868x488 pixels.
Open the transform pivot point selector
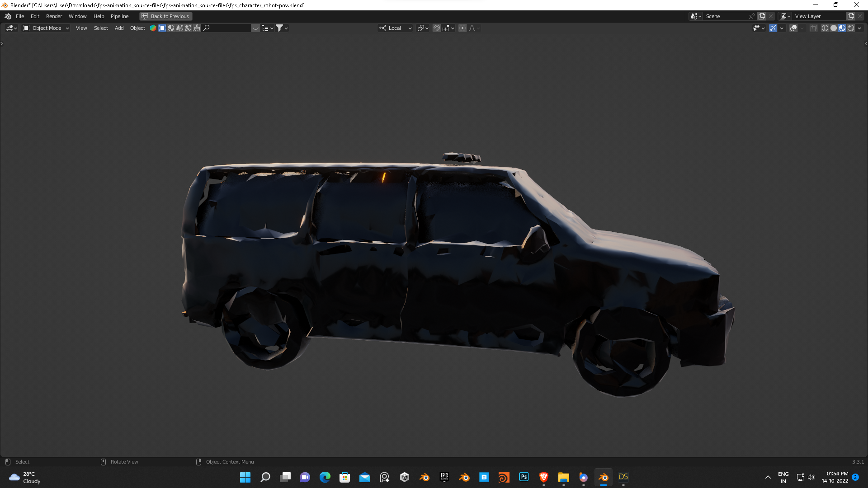[420, 28]
